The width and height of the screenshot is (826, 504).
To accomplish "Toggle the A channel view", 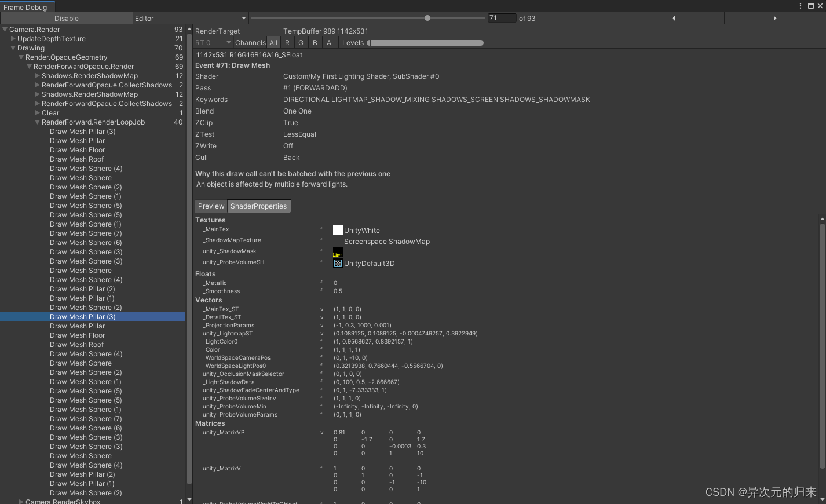I will coord(329,43).
